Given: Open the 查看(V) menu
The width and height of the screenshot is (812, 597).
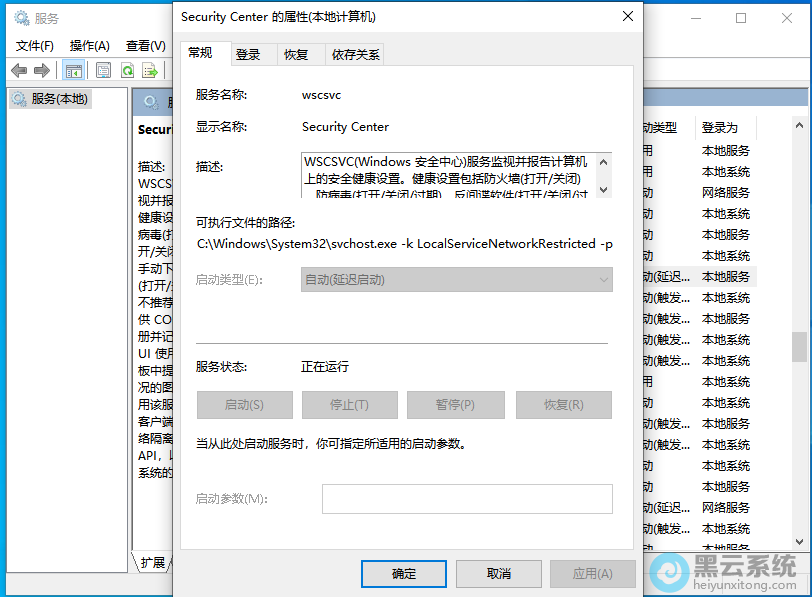Looking at the screenshot, I should [x=146, y=44].
